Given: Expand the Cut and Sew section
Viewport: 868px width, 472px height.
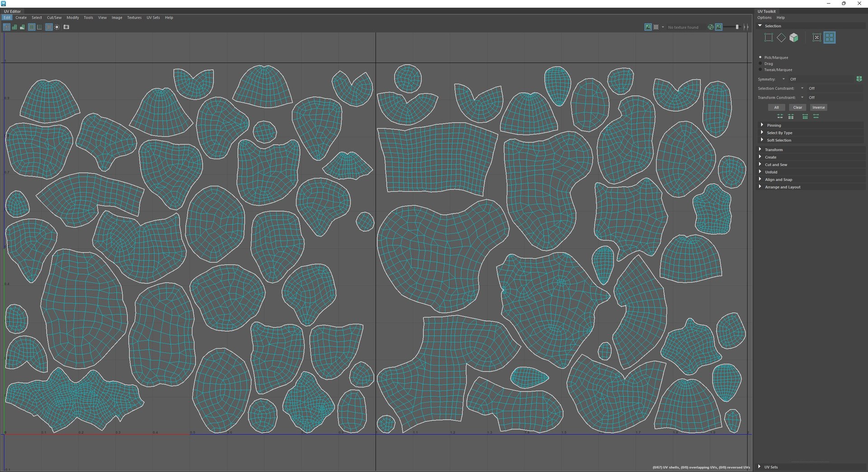Looking at the screenshot, I should (811, 165).
